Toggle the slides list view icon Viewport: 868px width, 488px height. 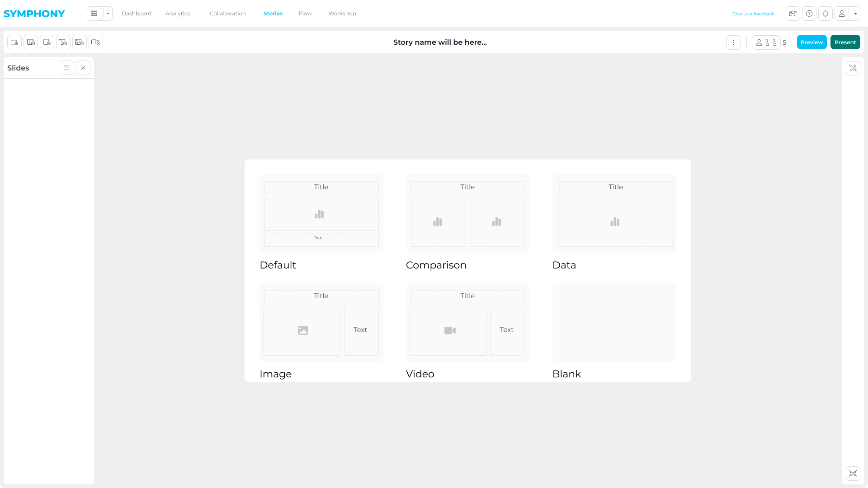pyautogui.click(x=67, y=68)
